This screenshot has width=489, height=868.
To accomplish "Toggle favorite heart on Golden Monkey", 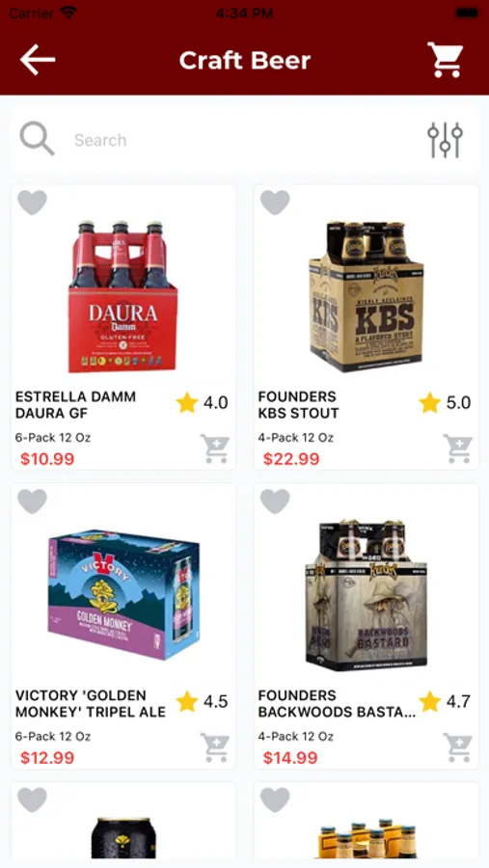I will click(32, 502).
